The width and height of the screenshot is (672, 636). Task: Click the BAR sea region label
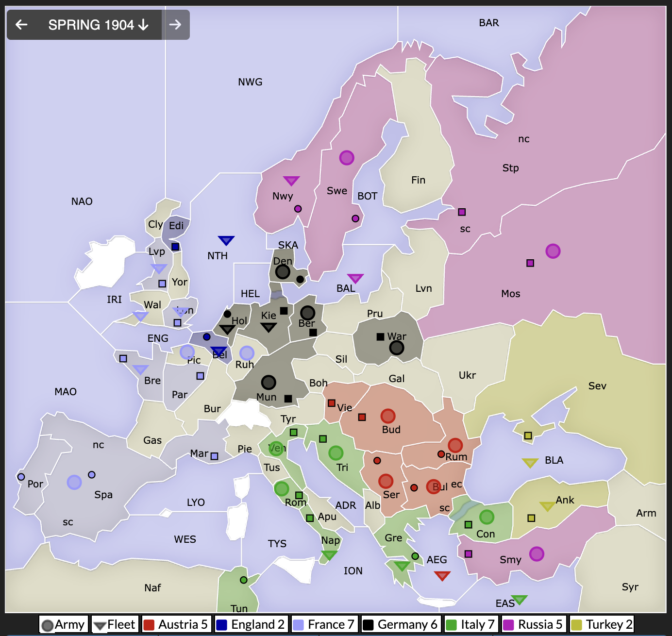(x=489, y=23)
